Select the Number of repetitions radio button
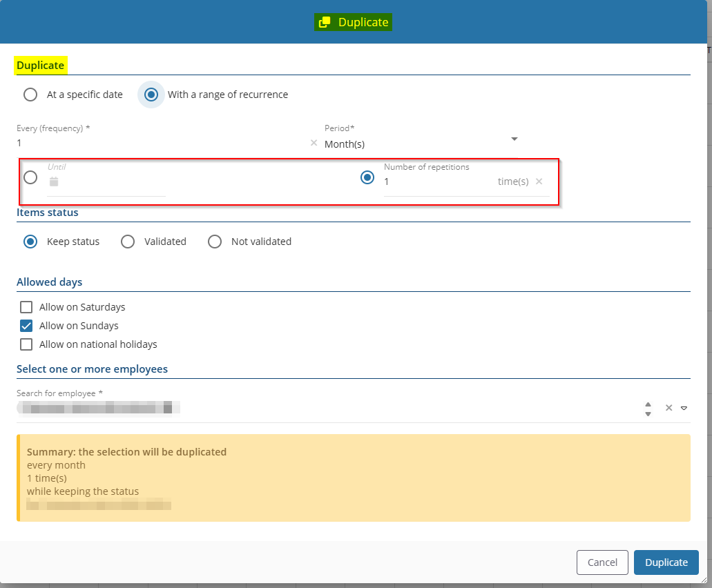712x588 pixels. [x=368, y=177]
